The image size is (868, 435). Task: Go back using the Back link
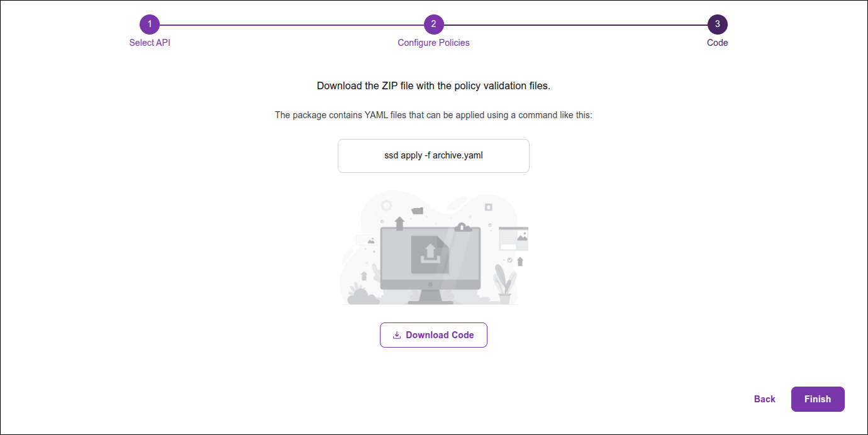[x=764, y=399]
